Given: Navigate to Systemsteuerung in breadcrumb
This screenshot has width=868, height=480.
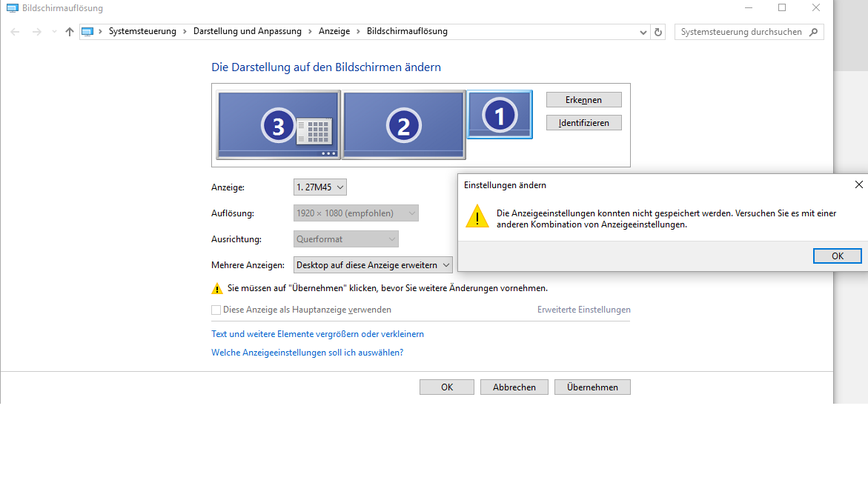Looking at the screenshot, I should pos(142,32).
